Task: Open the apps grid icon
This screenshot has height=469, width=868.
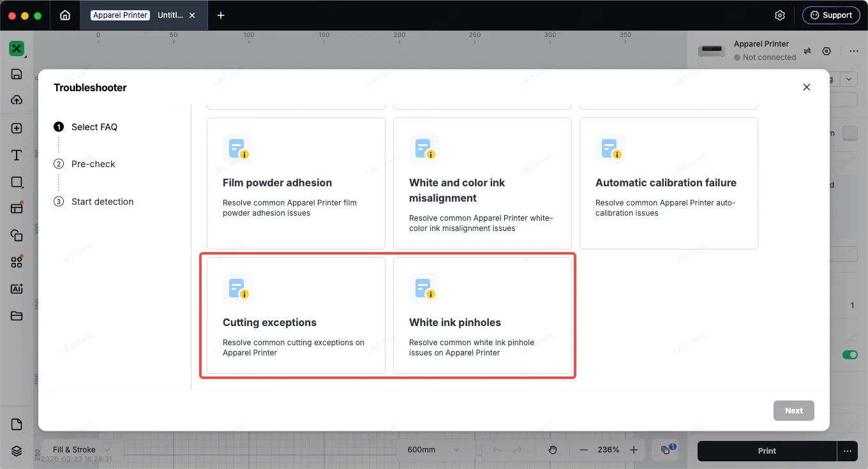Action: pos(17,262)
